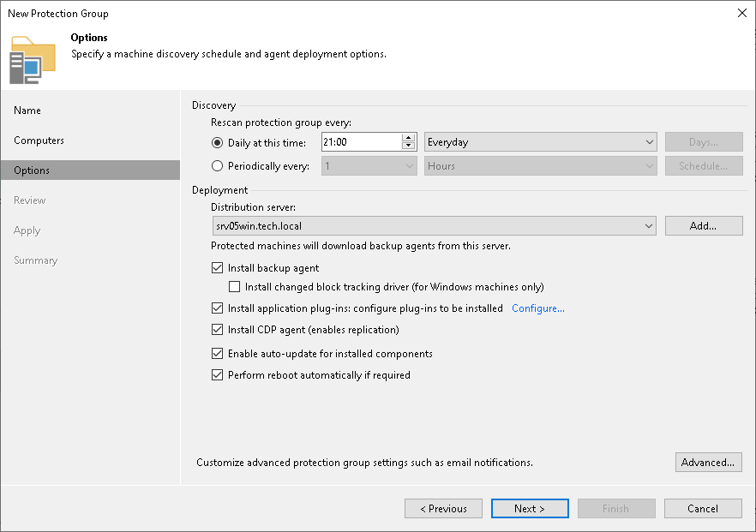
Task: Switch to the Computers step
Action: [x=41, y=140]
